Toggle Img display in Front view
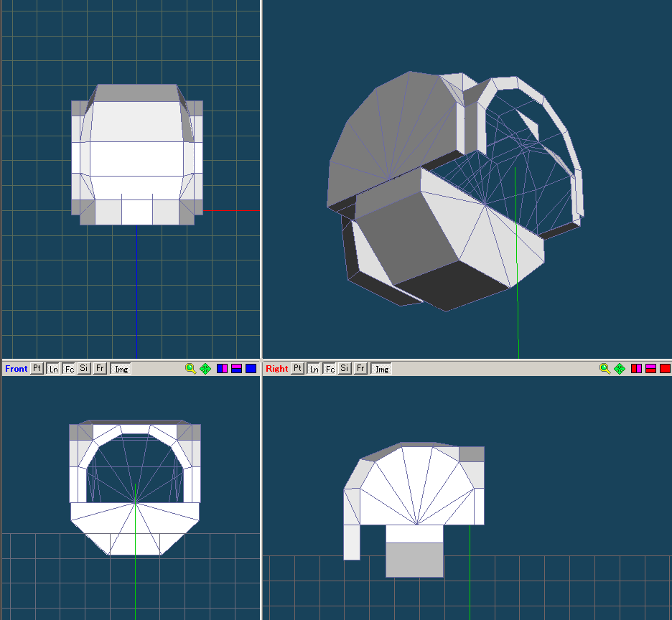The image size is (672, 620). (121, 369)
